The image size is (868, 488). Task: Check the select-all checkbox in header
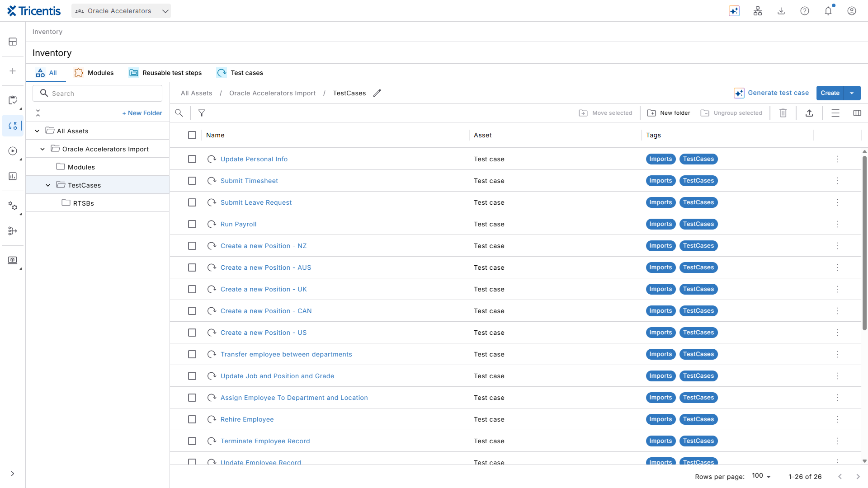point(192,135)
